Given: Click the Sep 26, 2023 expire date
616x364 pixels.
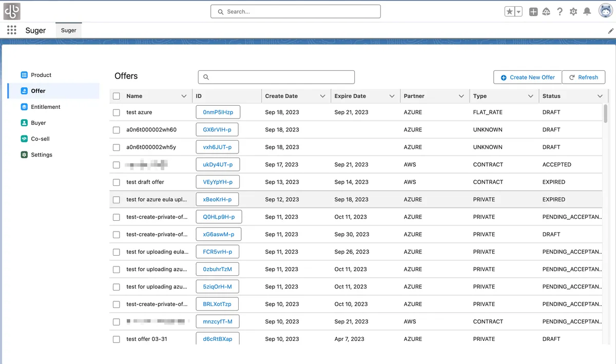Looking at the screenshot, I should point(352,252).
